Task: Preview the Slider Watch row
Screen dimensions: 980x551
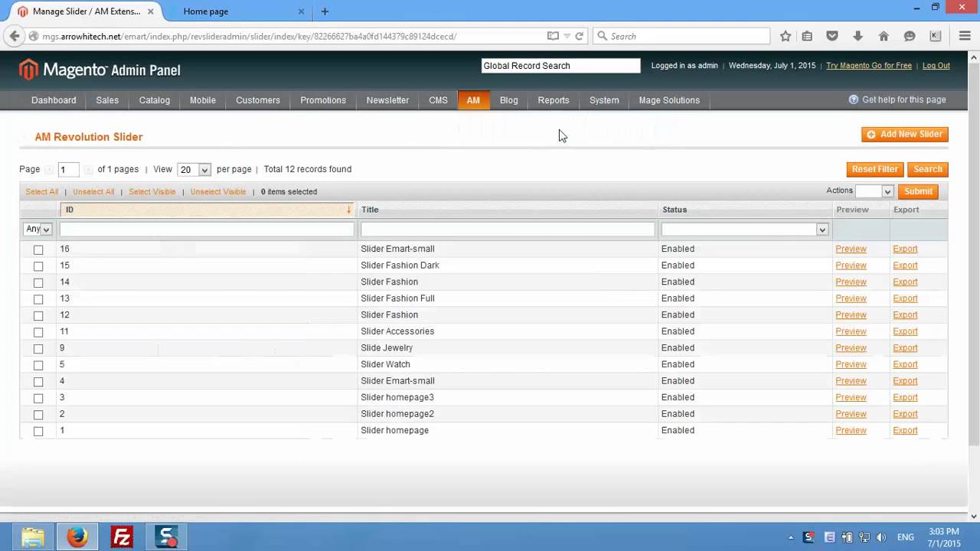Action: (851, 364)
